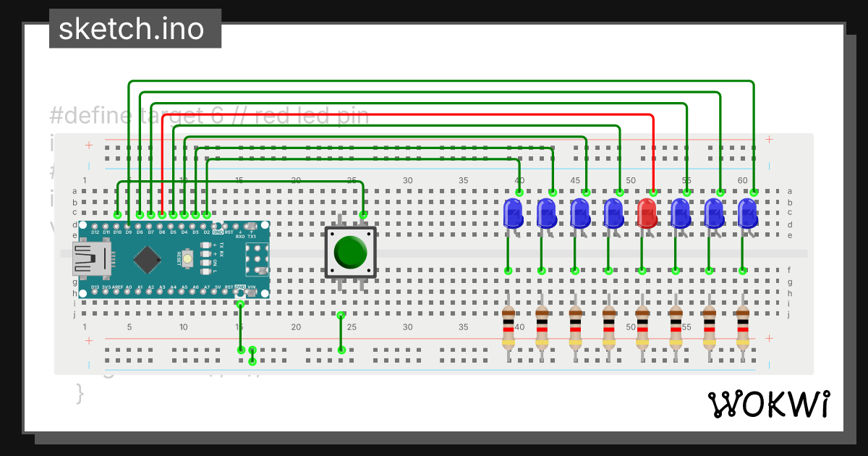This screenshot has width=868, height=456.
Task: Click the Nano 3V3 pin
Action: point(106,292)
